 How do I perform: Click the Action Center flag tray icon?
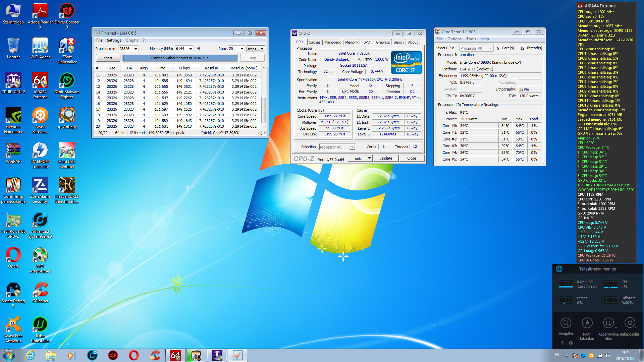click(x=575, y=356)
